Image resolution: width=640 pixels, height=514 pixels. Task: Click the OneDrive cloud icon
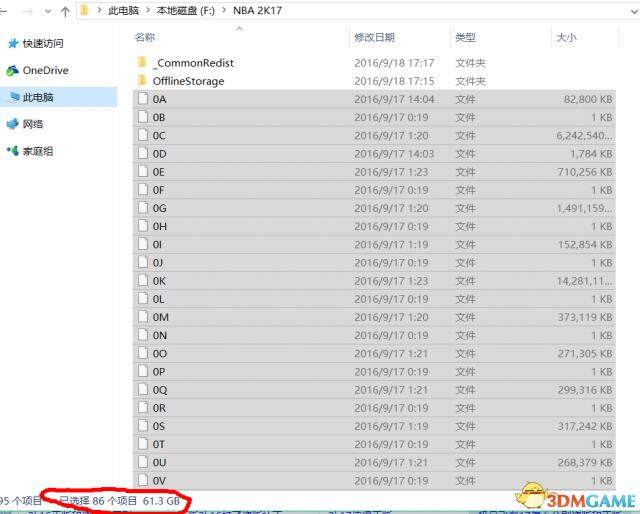[x=13, y=70]
